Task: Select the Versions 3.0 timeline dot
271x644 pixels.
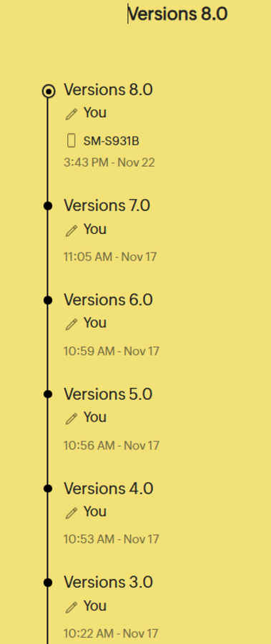Action: point(48,582)
